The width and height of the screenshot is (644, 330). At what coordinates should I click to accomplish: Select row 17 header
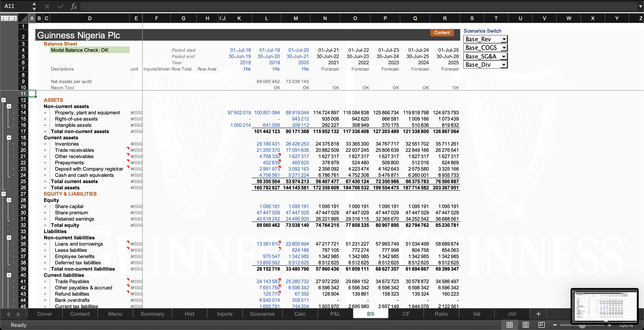(23, 131)
